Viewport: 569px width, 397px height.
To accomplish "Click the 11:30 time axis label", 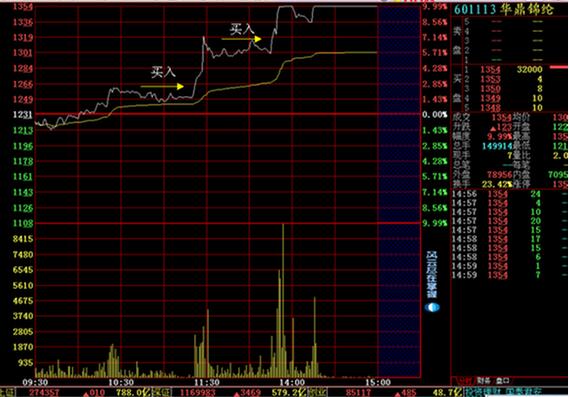I will (x=207, y=382).
